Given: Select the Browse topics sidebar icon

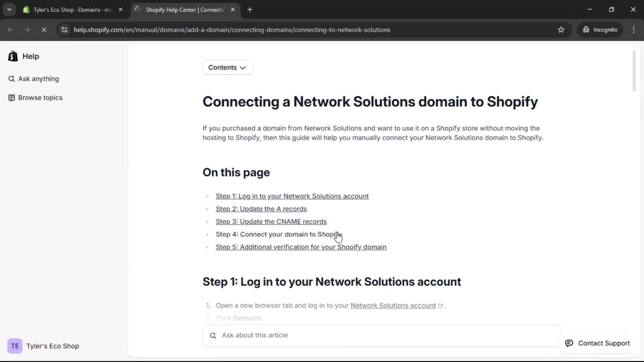Looking at the screenshot, I should 12,98.
